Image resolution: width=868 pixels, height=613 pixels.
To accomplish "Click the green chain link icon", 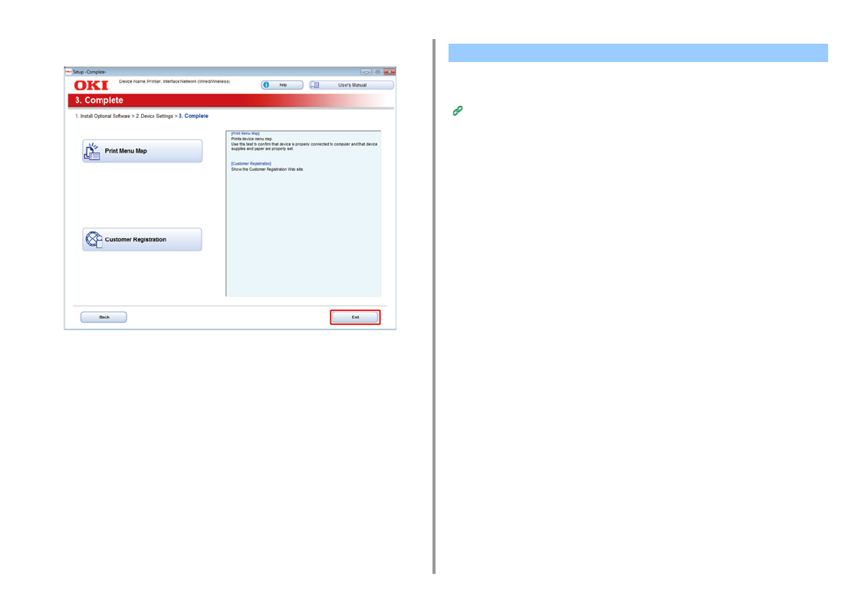I will [x=457, y=111].
